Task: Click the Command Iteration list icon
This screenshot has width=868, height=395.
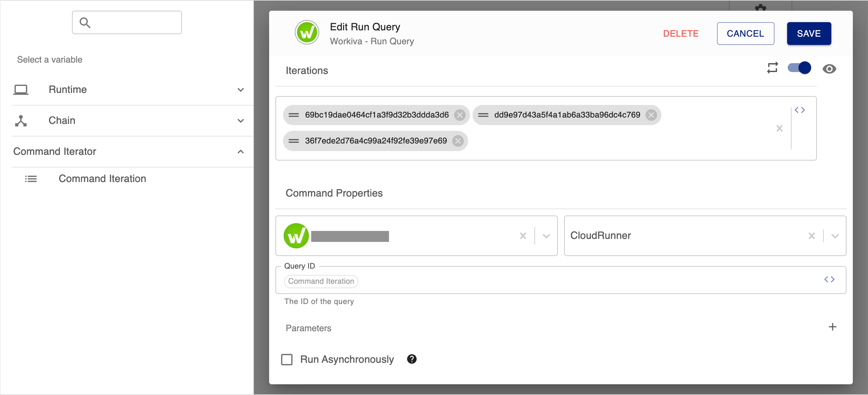Action: click(x=31, y=179)
